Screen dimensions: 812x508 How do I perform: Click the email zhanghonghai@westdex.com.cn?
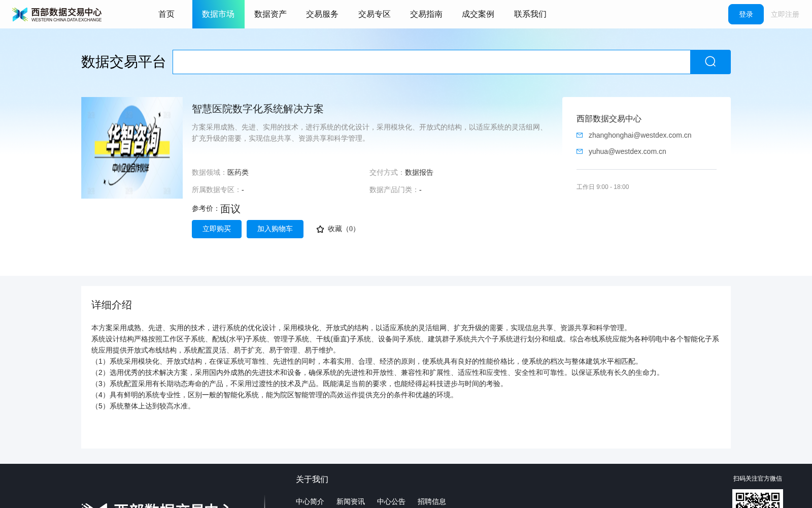click(x=640, y=135)
